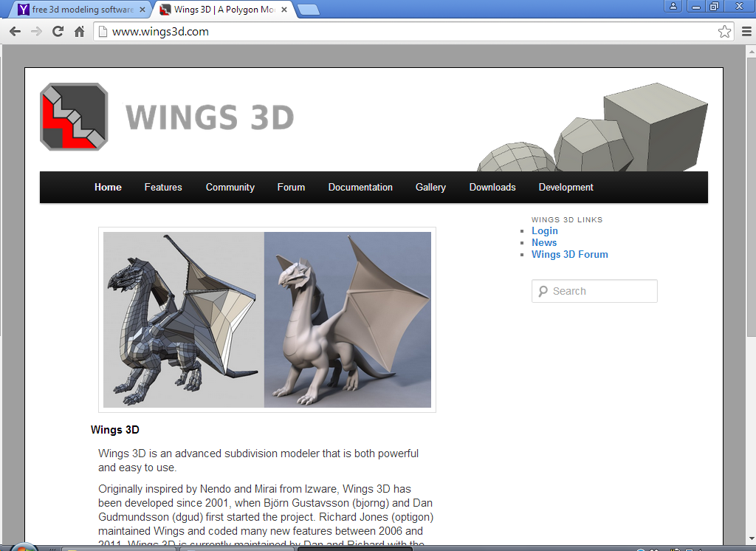Click the 'Wings 3D' article heading
The width and height of the screenshot is (756, 551).
click(x=114, y=430)
